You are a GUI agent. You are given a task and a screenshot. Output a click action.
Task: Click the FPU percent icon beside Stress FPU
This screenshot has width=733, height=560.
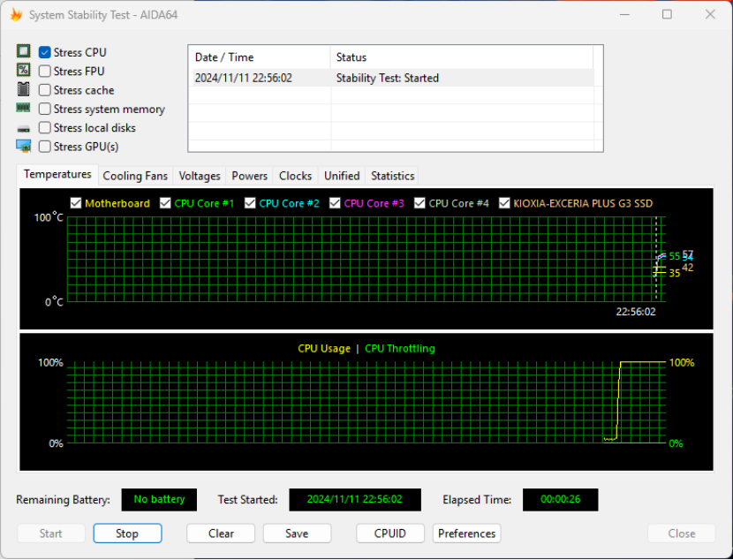[23, 70]
